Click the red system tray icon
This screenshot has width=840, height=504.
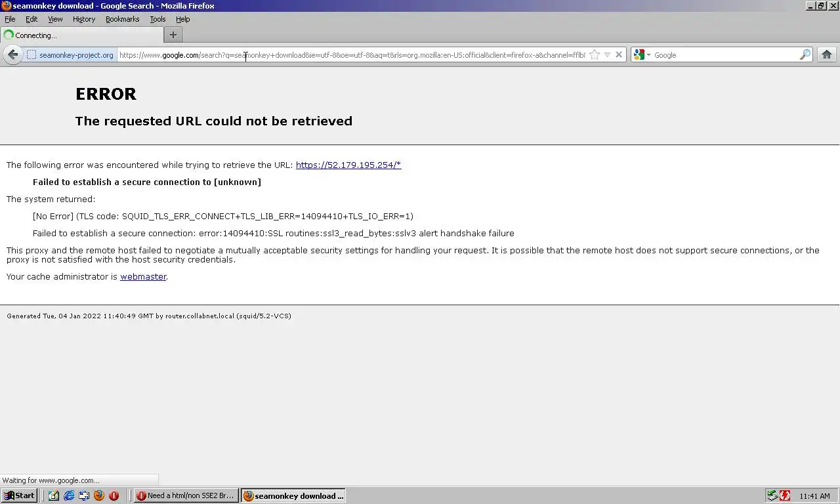(x=785, y=495)
